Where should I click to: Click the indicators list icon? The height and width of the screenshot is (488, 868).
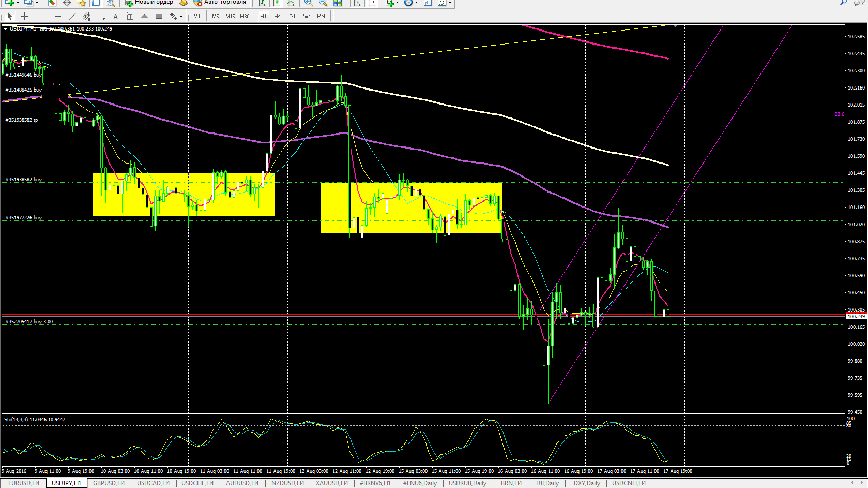tap(390, 3)
